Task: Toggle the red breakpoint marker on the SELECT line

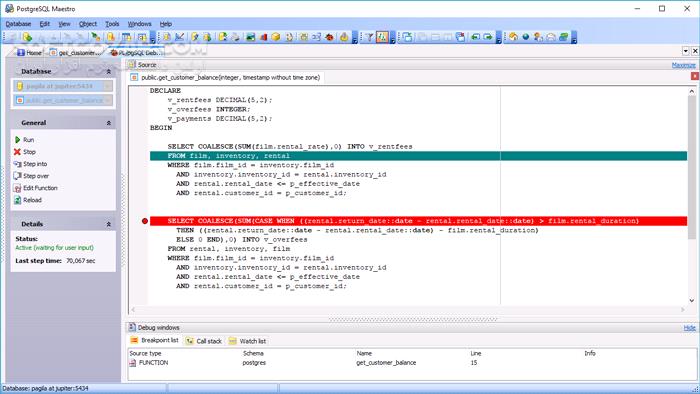Action: coord(145,221)
